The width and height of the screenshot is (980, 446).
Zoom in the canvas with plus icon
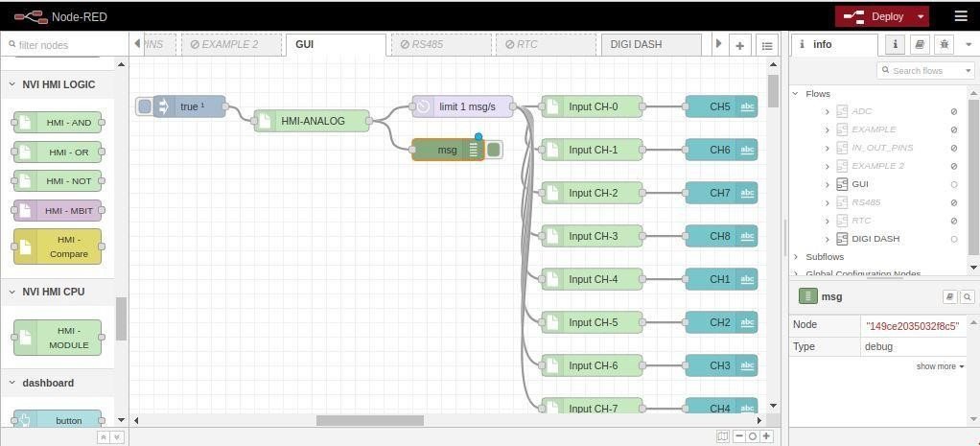point(766,436)
